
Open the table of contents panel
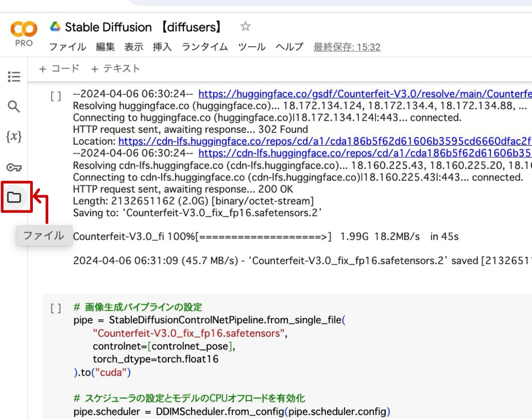coord(14,77)
